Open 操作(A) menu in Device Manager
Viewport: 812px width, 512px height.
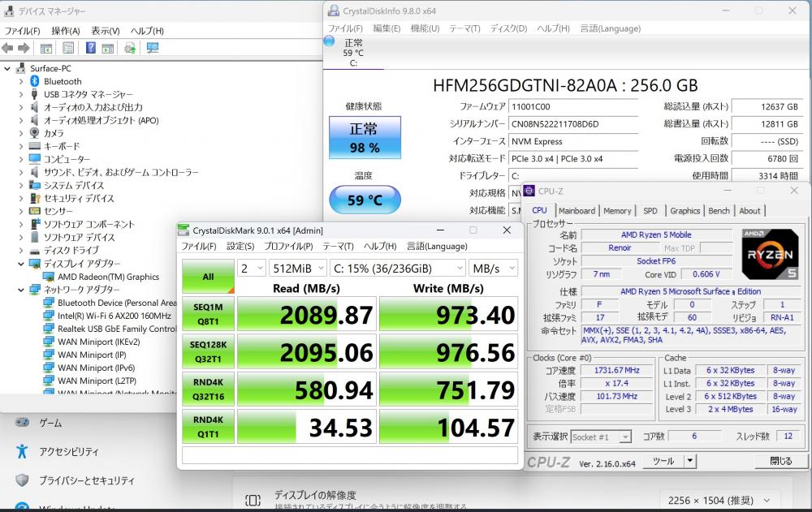[66, 31]
